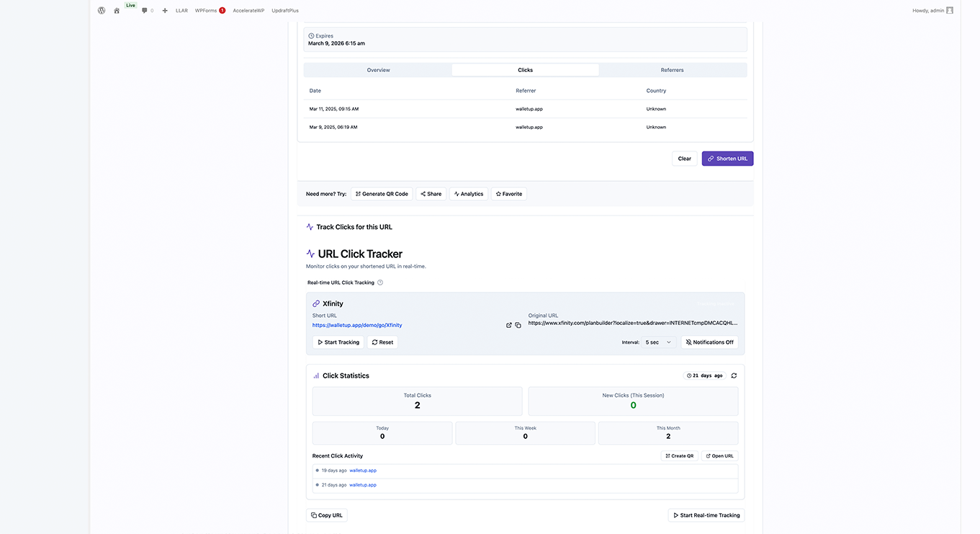Click the admin avatar icon
Image resolution: width=980 pixels, height=534 pixels.
pos(950,11)
